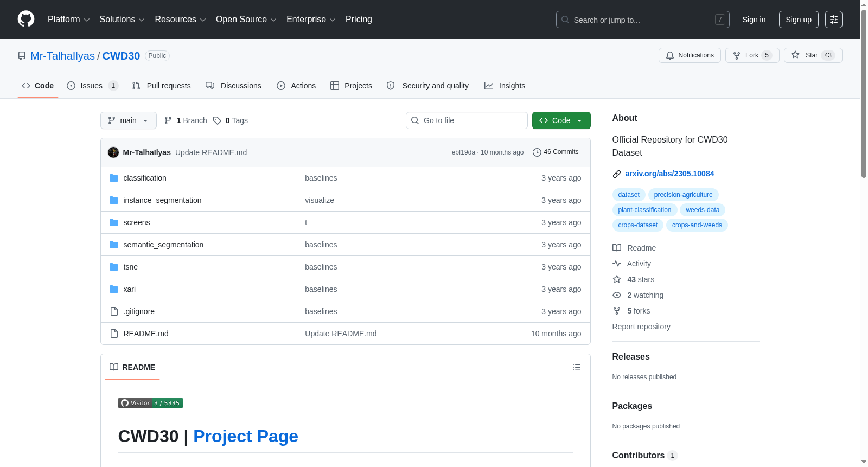Select the Code tab
This screenshot has height=467, width=868.
38,86
